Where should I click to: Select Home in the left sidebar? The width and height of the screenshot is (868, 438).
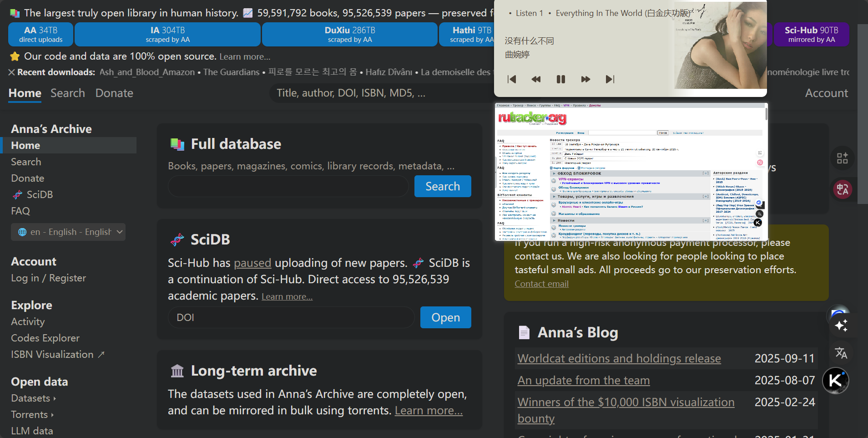point(68,145)
